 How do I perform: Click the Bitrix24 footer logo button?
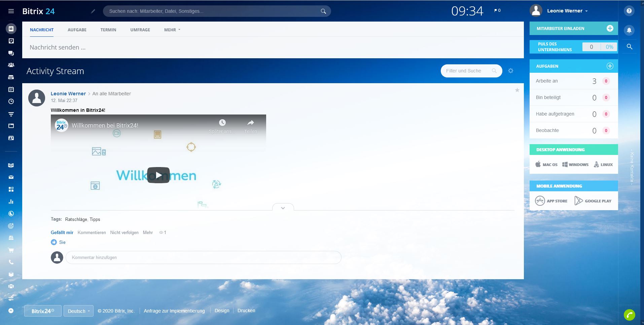point(43,311)
